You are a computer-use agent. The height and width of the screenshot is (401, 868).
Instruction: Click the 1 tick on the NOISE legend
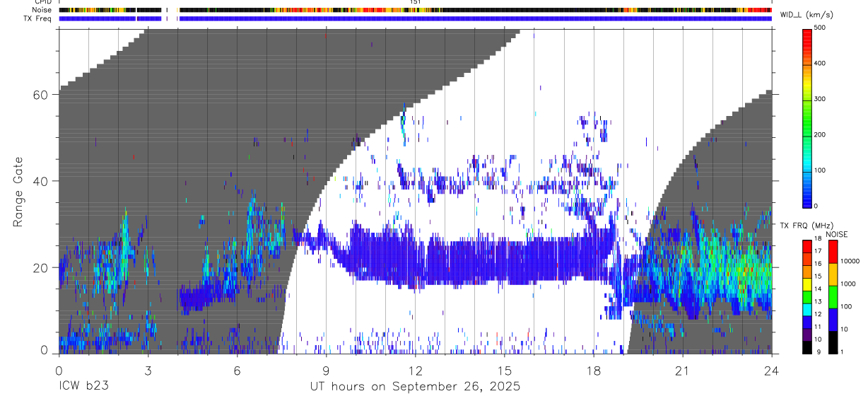pyautogui.click(x=843, y=352)
